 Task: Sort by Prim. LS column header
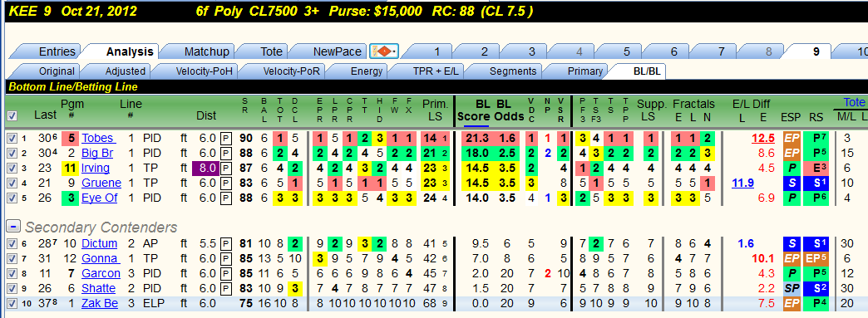[435, 110]
